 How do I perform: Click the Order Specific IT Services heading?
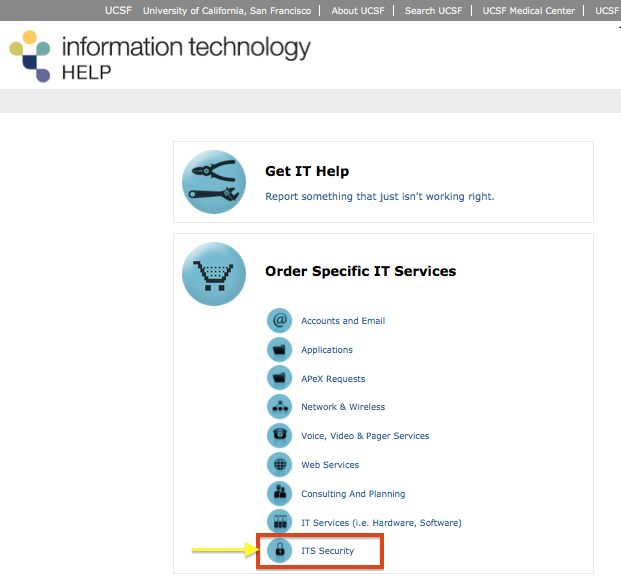pyautogui.click(x=360, y=271)
